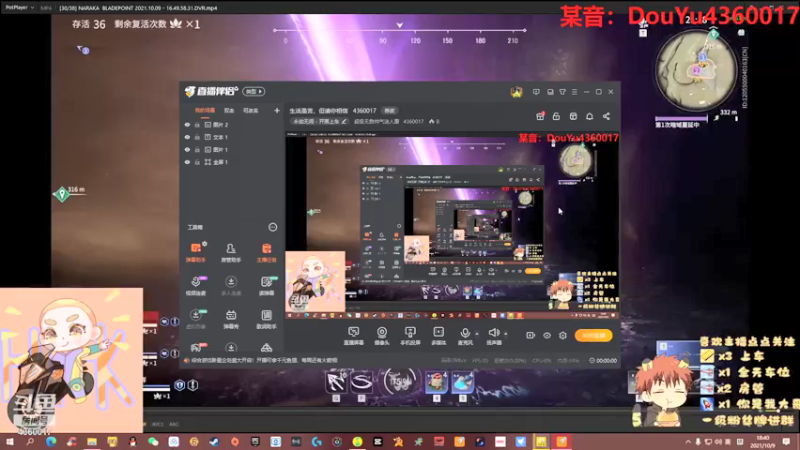Expand the toolbox more button
The height and width of the screenshot is (450, 800).
[273, 227]
